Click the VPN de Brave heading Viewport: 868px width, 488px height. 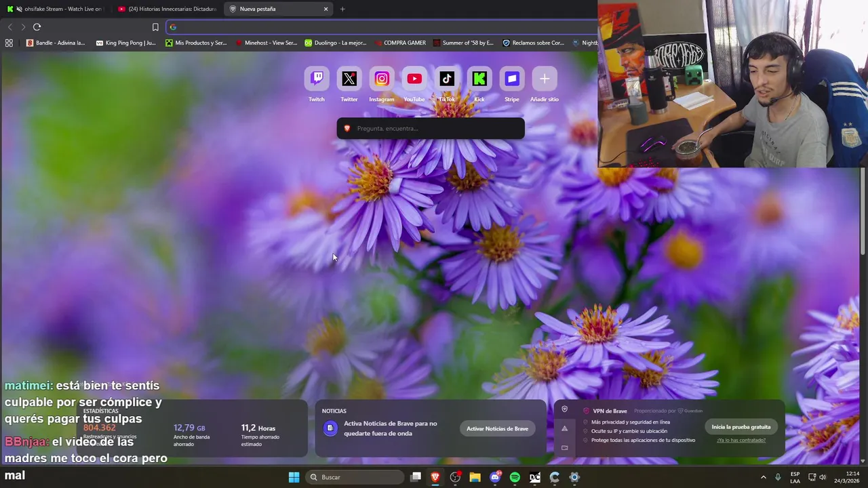tap(610, 411)
